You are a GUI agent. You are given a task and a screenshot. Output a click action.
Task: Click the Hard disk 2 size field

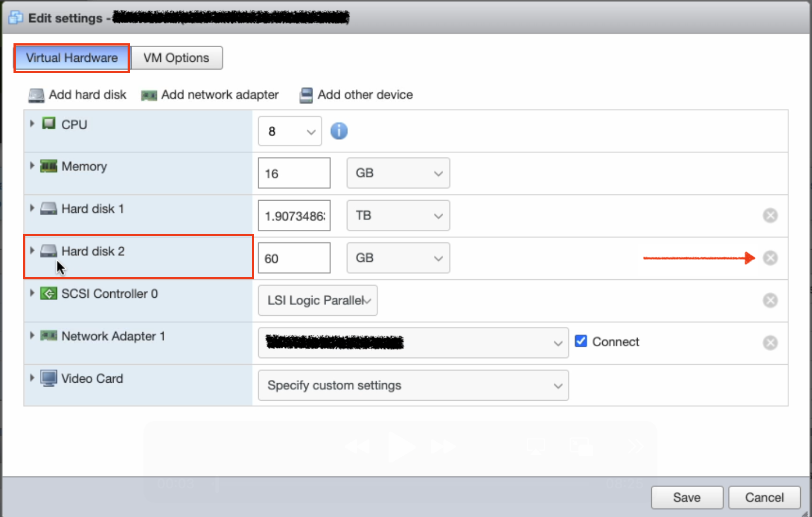point(294,258)
